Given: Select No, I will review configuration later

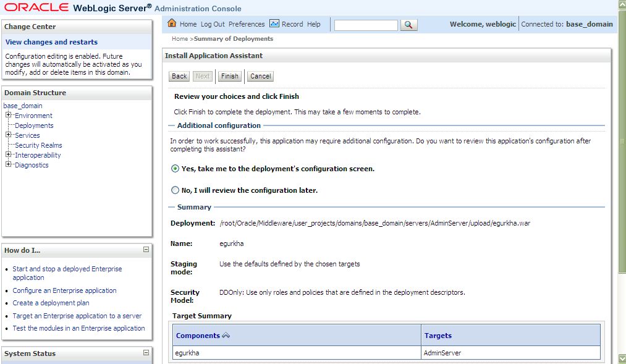Looking at the screenshot, I should (175, 190).
